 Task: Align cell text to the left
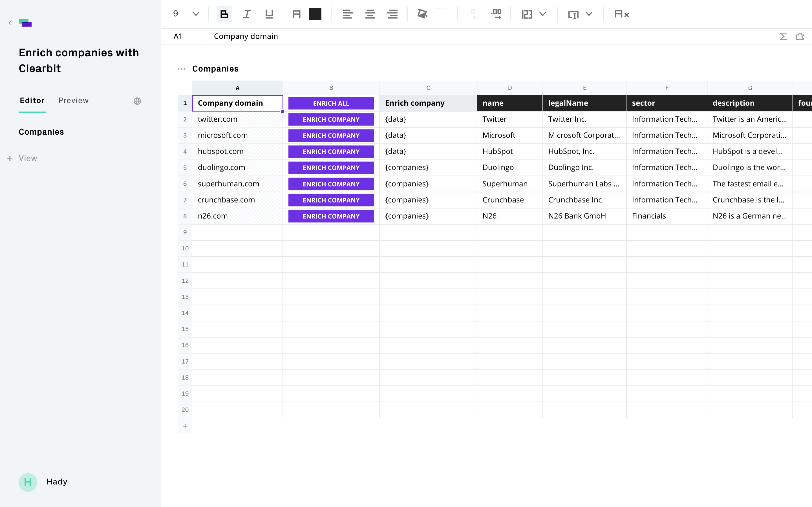[347, 14]
